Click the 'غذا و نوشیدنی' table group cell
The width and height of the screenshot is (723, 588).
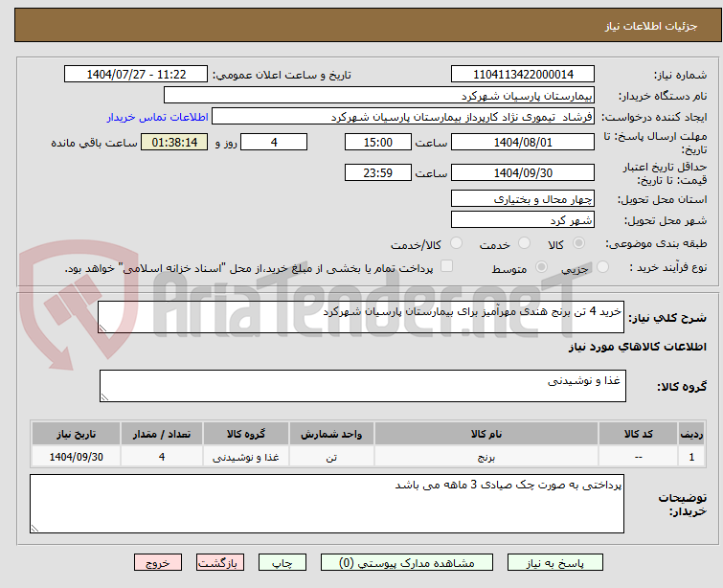[246, 457]
